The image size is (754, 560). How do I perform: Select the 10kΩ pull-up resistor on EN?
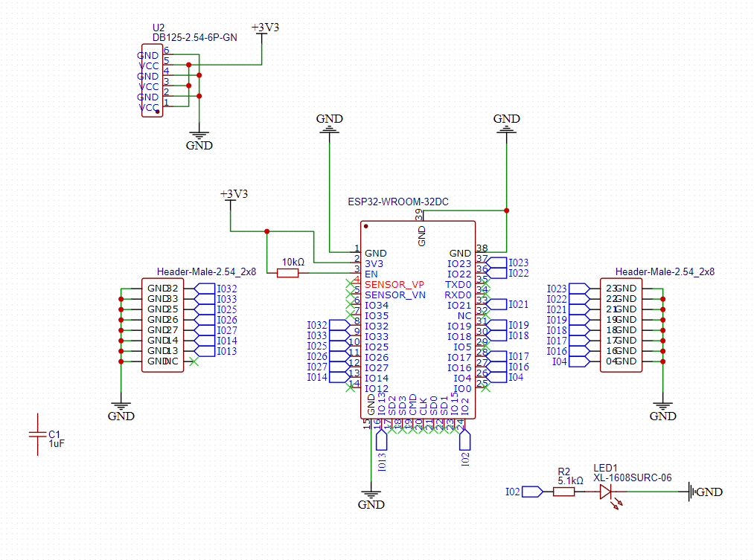(288, 274)
